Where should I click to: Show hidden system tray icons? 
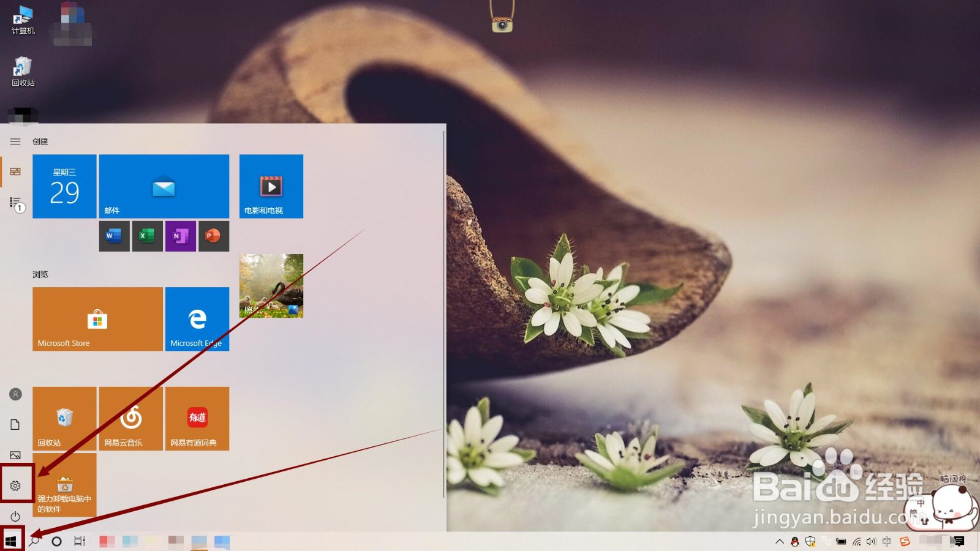(x=780, y=541)
